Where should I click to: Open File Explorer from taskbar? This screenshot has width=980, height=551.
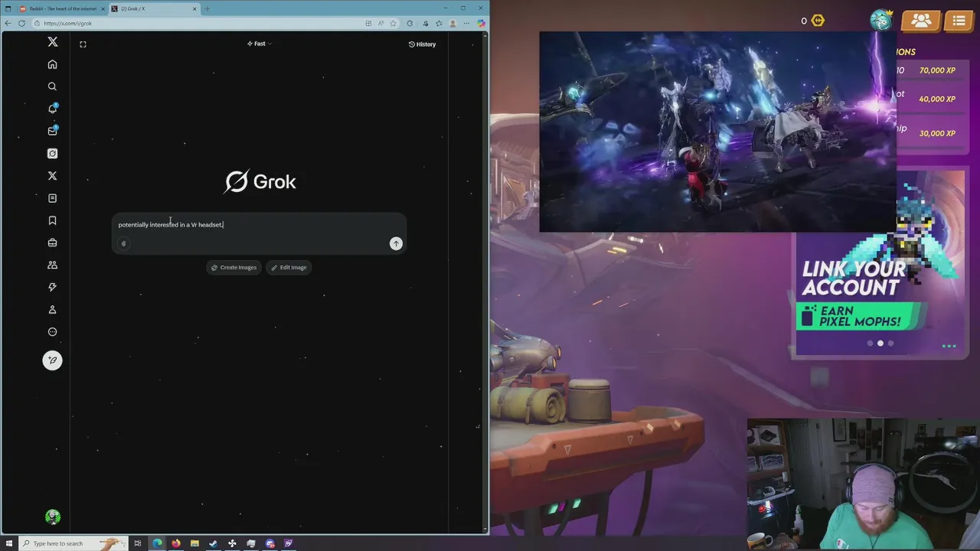pyautogui.click(x=194, y=543)
